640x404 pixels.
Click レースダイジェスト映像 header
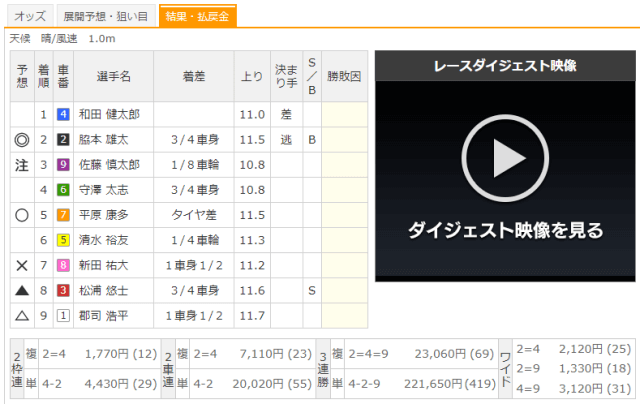coord(505,66)
